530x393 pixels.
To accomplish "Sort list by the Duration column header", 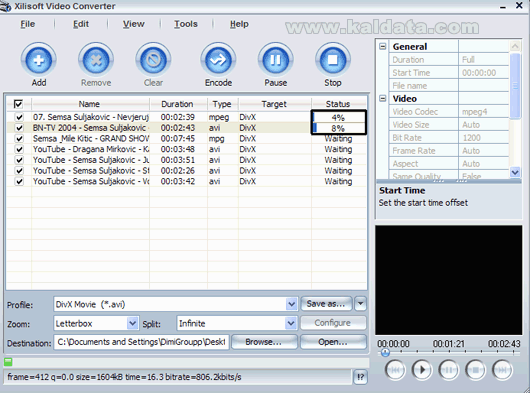I will coord(178,104).
